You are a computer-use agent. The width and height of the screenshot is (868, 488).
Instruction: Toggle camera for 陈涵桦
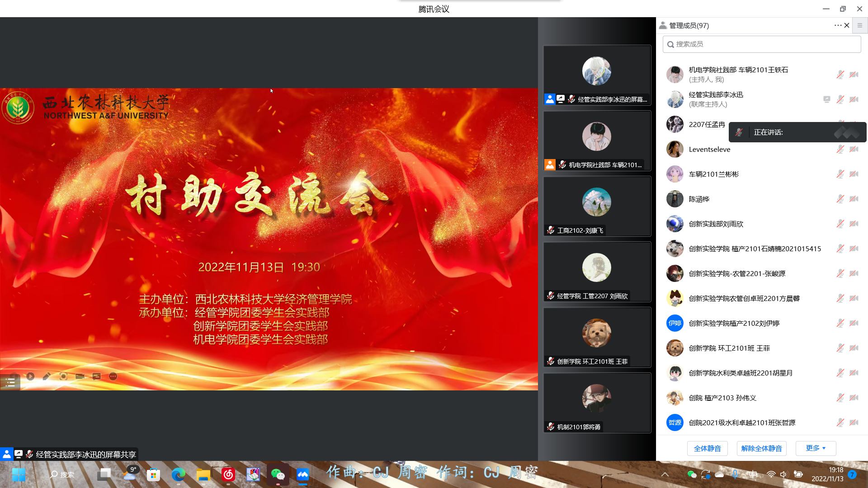click(854, 199)
